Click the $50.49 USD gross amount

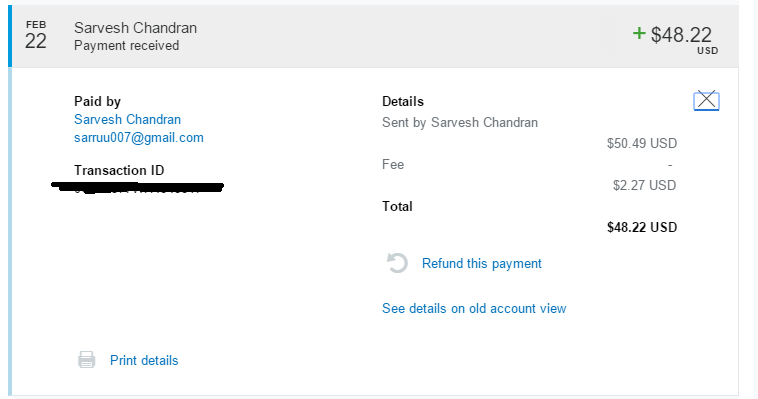(642, 143)
